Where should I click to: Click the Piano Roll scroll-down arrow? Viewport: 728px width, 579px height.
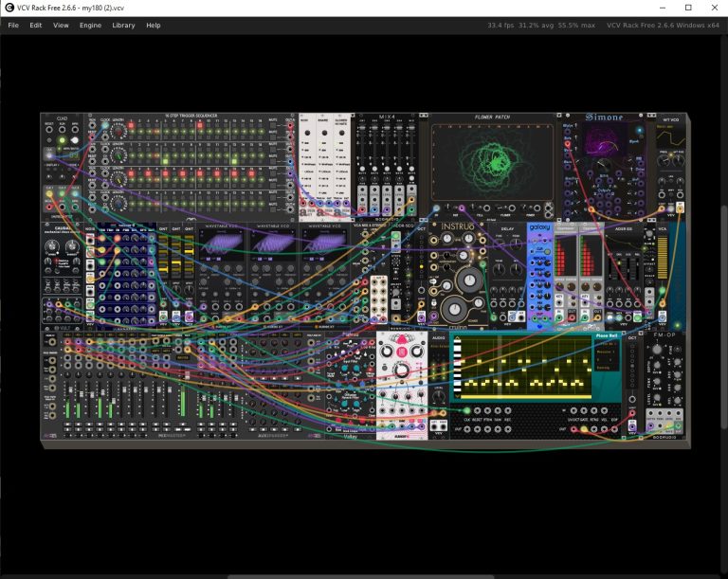pyautogui.click(x=457, y=395)
